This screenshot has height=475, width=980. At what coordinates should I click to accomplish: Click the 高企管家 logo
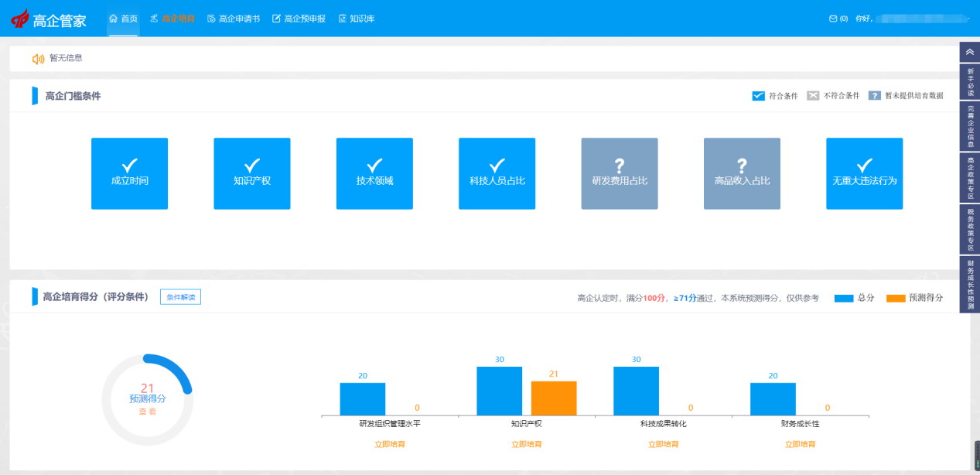(48, 19)
